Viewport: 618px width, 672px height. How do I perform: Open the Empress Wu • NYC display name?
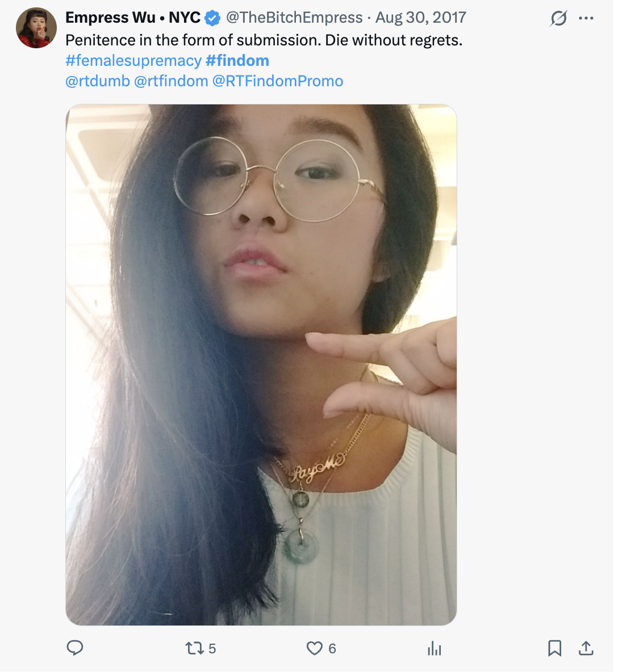click(133, 18)
